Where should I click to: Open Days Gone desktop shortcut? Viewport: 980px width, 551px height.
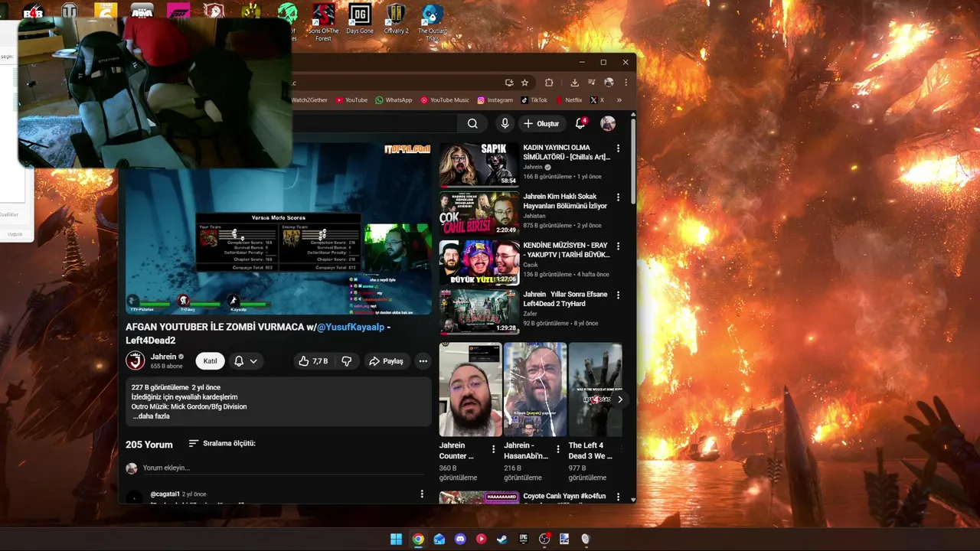359,20
